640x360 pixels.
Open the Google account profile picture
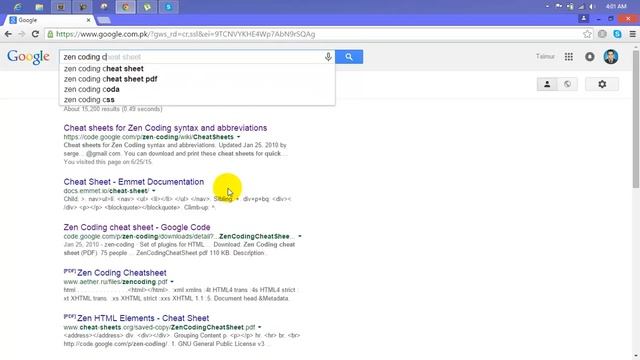[611, 57]
